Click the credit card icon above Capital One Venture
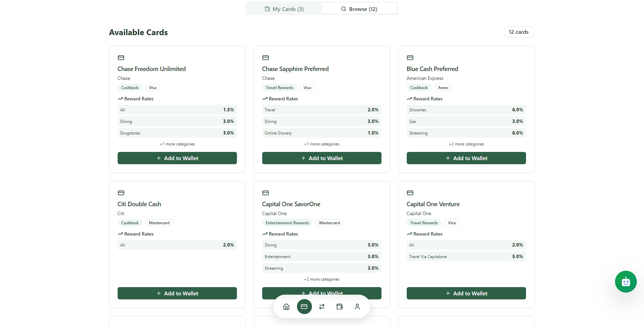This screenshot has width=644, height=325. click(x=410, y=193)
